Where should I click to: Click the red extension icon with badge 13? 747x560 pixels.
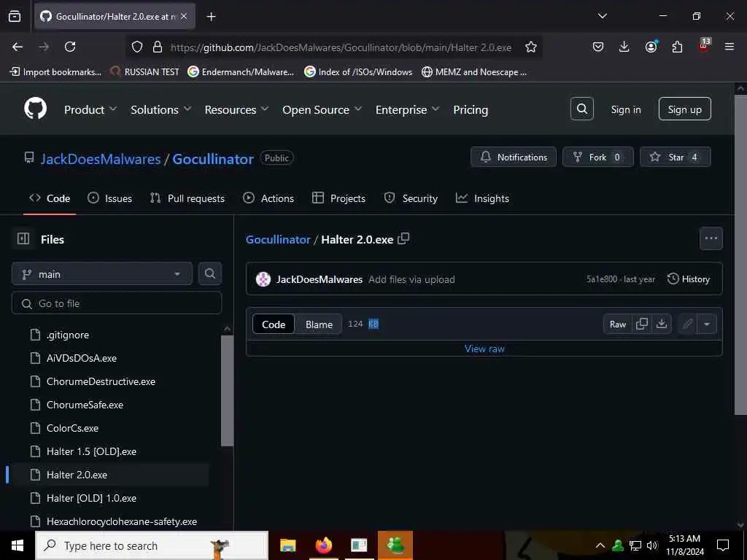click(x=704, y=45)
